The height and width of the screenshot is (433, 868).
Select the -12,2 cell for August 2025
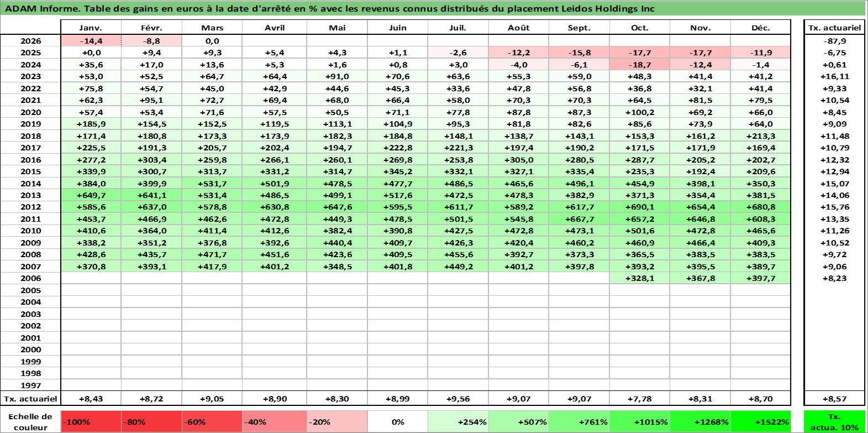point(518,53)
